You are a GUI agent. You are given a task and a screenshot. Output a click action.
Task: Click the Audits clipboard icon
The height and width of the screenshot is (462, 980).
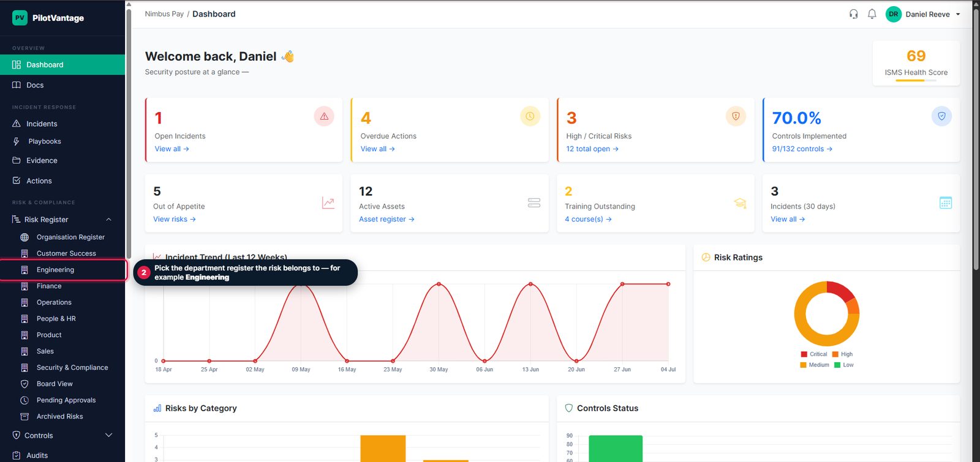coord(17,455)
